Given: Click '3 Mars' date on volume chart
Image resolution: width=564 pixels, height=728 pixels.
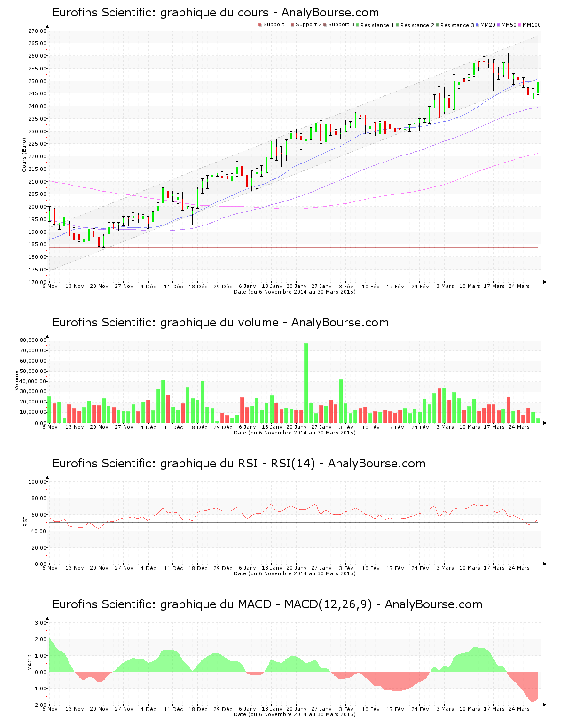Looking at the screenshot, I should tap(445, 427).
